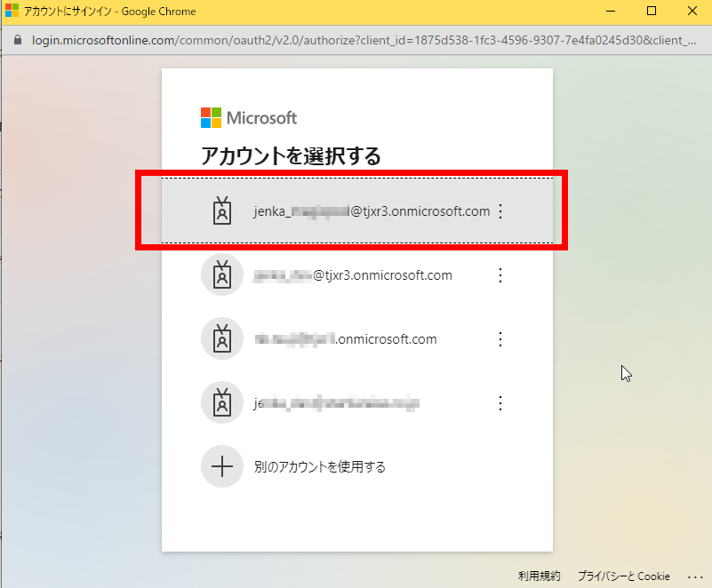The height and width of the screenshot is (588, 712).
Task: Close the Chrome sign-in window
Action: [x=692, y=11]
